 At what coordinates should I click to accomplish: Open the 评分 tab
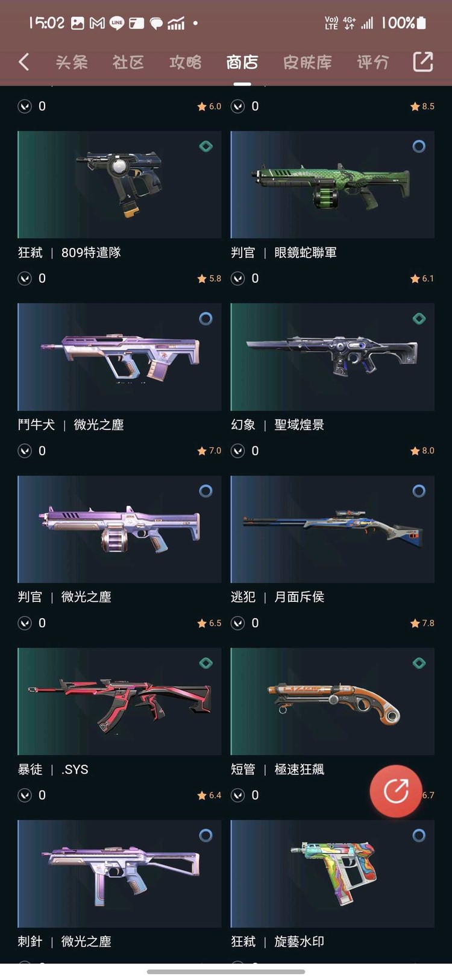click(373, 62)
